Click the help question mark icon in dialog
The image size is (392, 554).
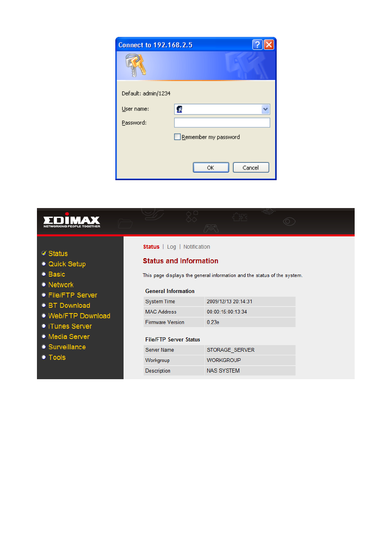257,45
